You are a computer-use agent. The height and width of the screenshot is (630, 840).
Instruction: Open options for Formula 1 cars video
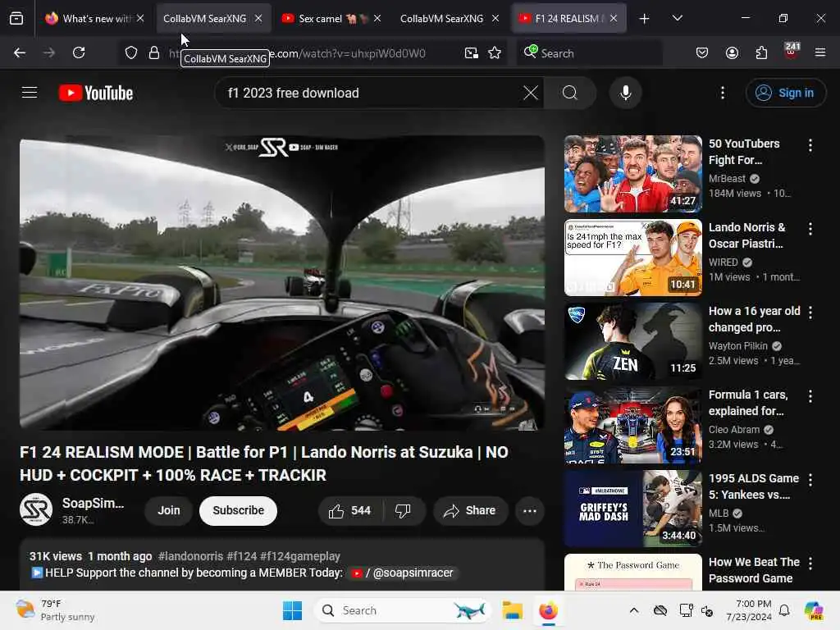pos(810,396)
